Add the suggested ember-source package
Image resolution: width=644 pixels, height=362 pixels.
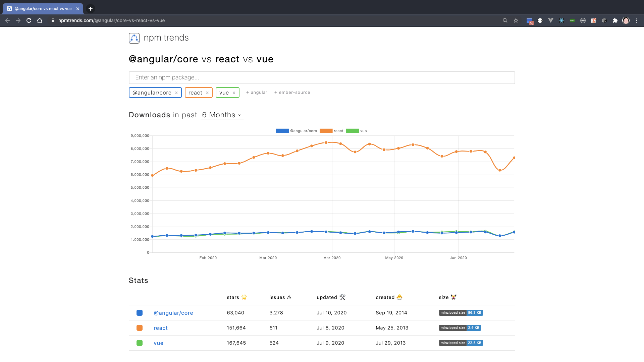tap(292, 93)
